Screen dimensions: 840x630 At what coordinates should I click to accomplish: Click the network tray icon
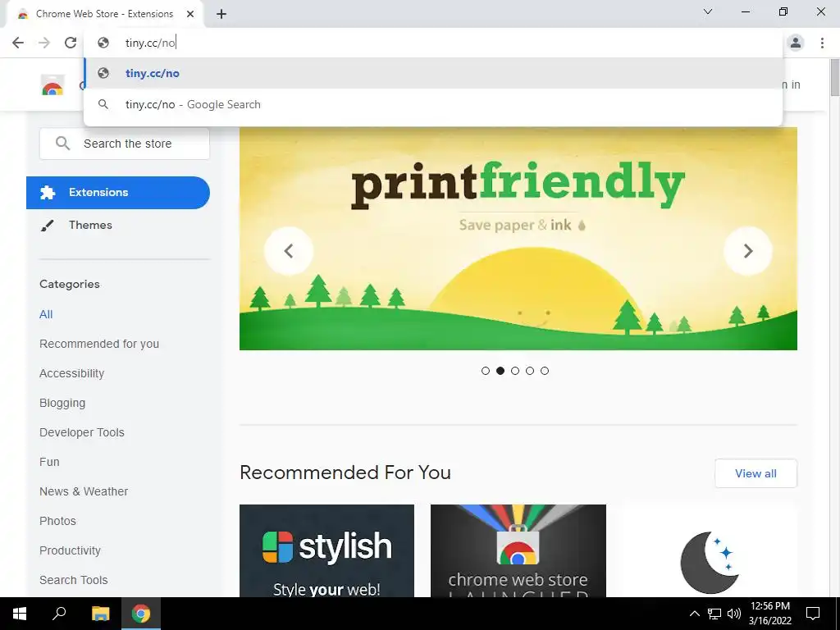pyautogui.click(x=714, y=614)
